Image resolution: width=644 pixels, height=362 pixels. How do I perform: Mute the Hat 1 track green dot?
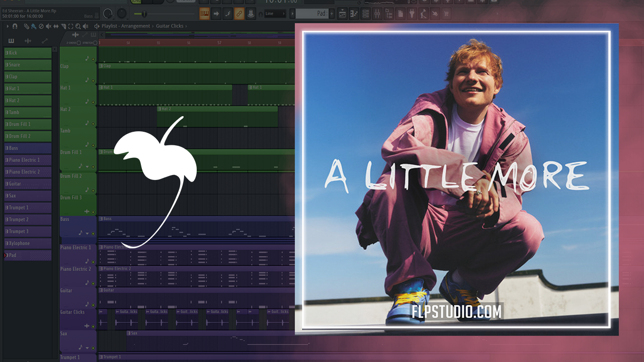(93, 102)
